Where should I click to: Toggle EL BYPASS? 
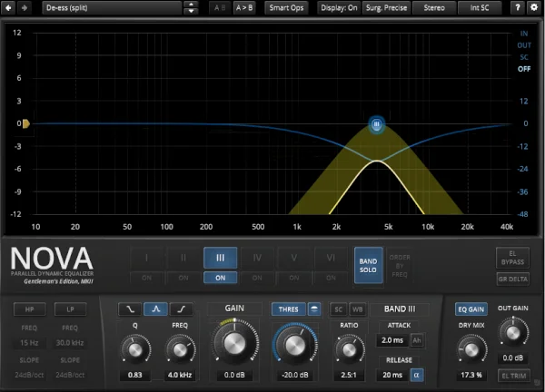pyautogui.click(x=512, y=258)
